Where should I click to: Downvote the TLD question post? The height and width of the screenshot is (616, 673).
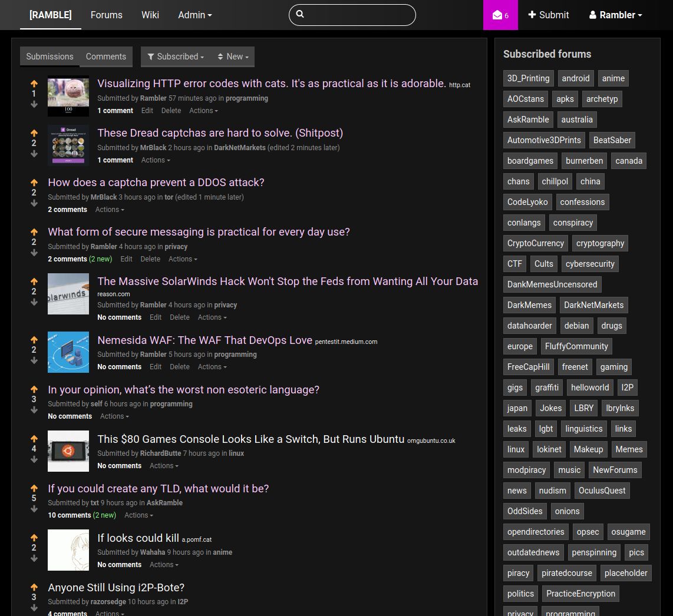click(x=34, y=509)
